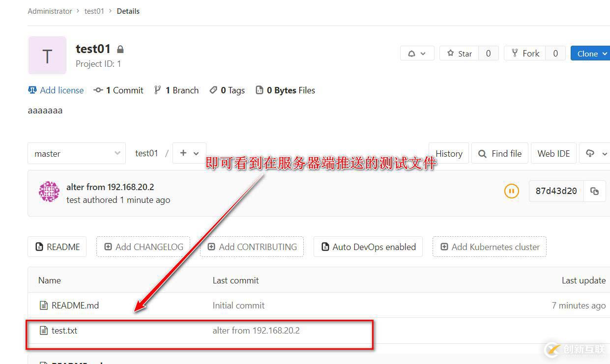Click the project T avatar

[x=47, y=55]
